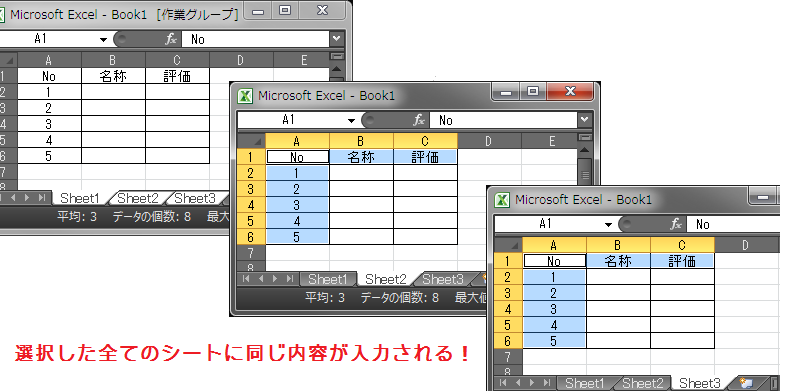Click the fx insert function icon in the 作業グループ window
Screen dimensions: 799x391
click(171, 39)
